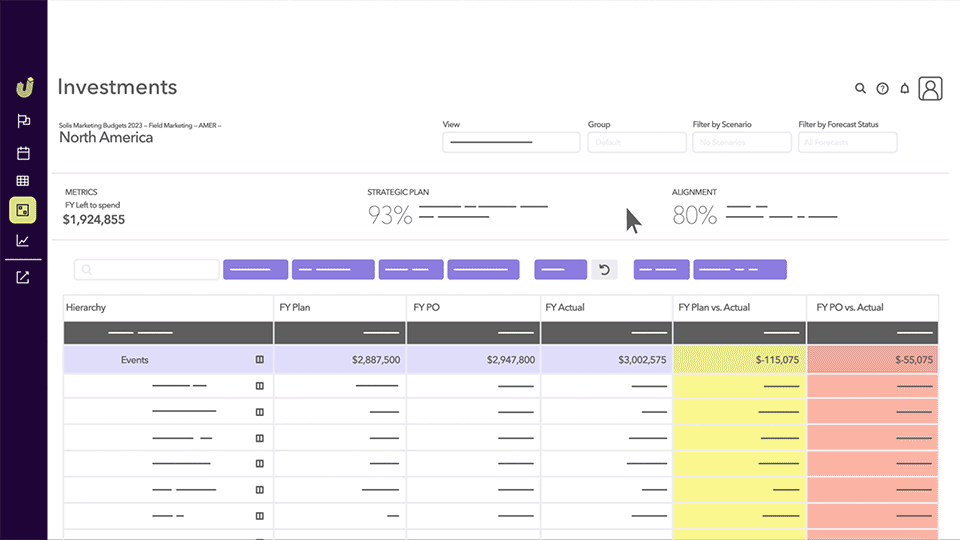Click the search magnifier in header
The image size is (960, 540).
click(860, 89)
